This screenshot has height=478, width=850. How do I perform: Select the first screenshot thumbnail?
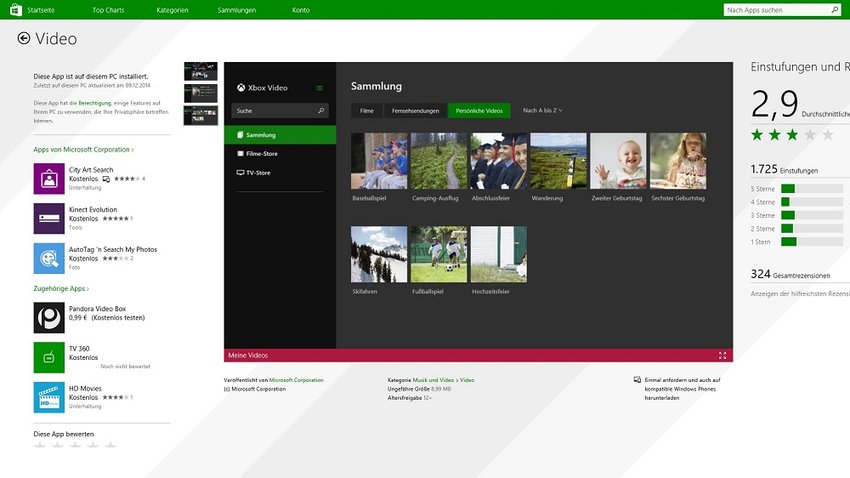(x=201, y=71)
